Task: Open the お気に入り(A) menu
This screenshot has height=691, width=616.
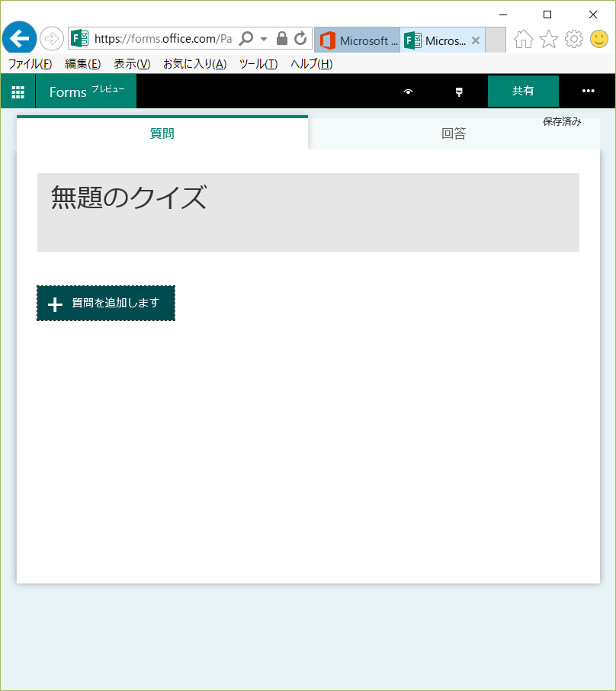Action: click(194, 64)
